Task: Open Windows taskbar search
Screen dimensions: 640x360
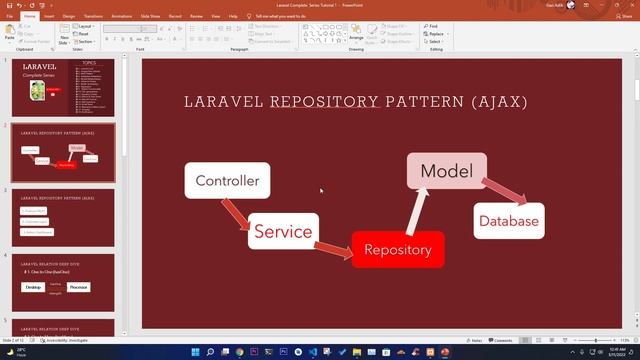Action: click(210, 352)
